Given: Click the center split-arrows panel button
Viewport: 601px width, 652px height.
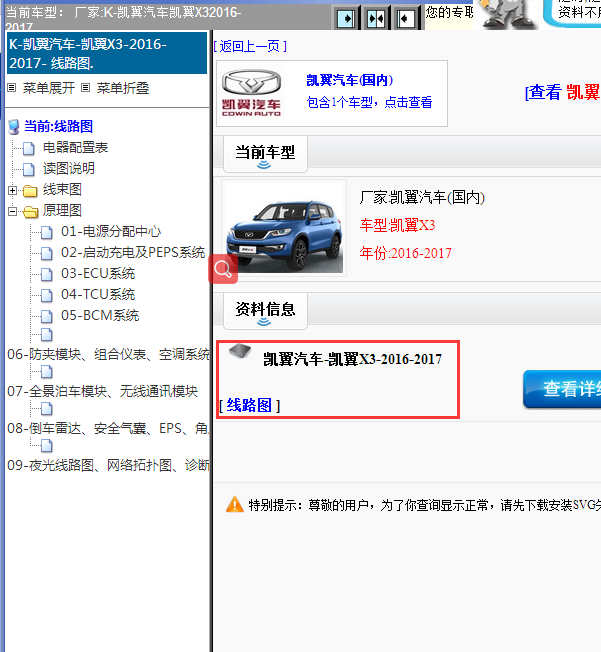Looking at the screenshot, I should point(376,18).
